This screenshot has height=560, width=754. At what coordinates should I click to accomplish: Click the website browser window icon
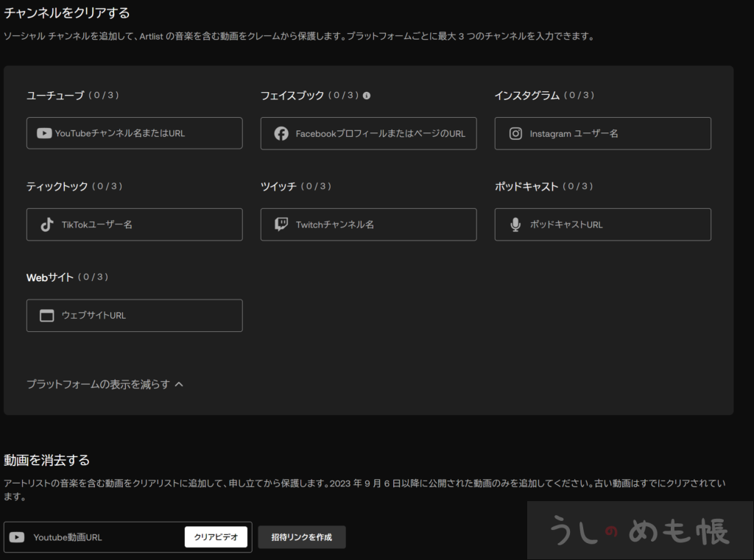coord(47,316)
